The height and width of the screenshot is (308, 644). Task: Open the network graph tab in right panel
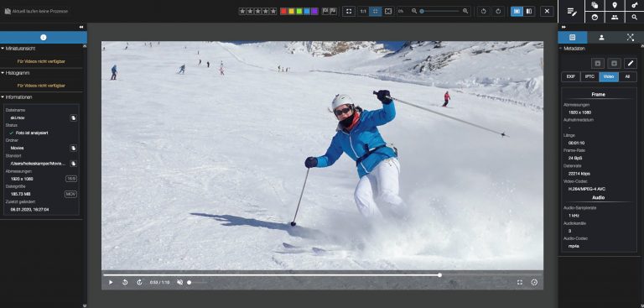[630, 38]
